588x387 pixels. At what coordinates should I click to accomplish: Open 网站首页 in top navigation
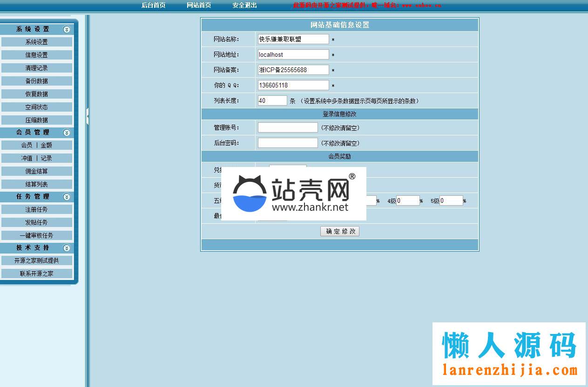[199, 6]
